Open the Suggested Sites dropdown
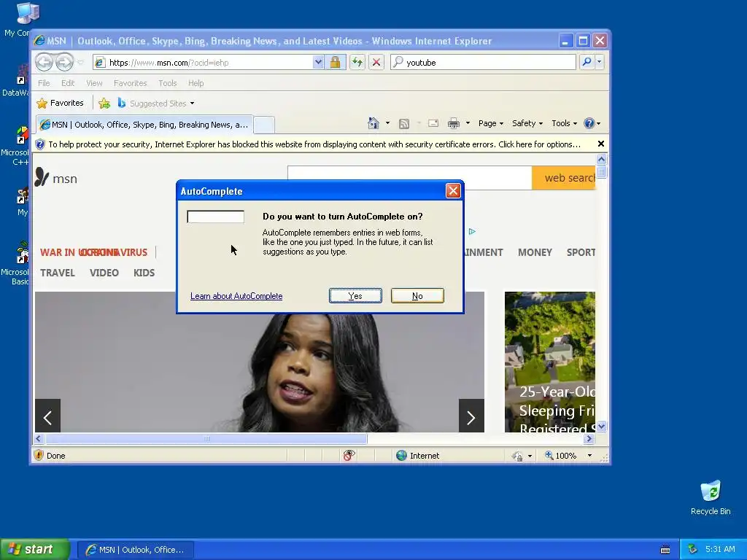 [x=156, y=104]
